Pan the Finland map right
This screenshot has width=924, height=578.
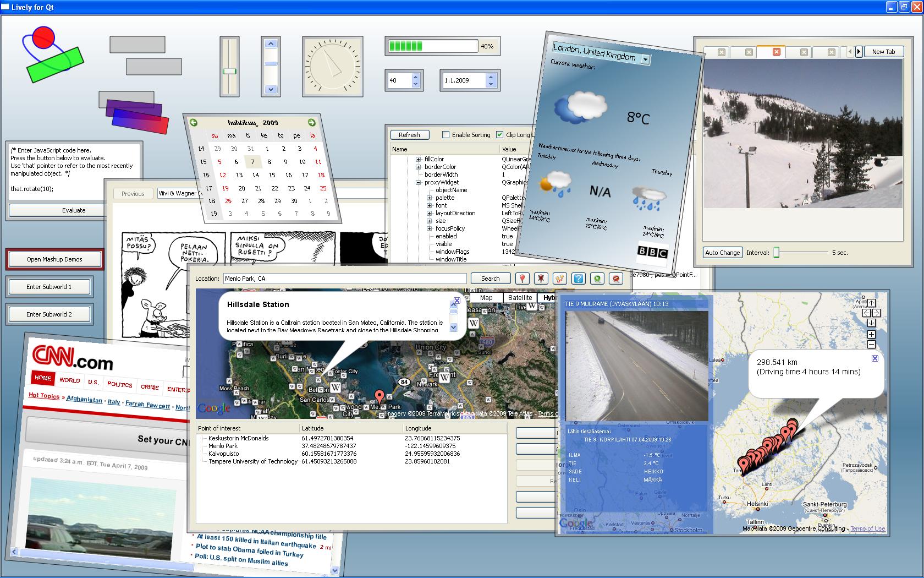877,313
